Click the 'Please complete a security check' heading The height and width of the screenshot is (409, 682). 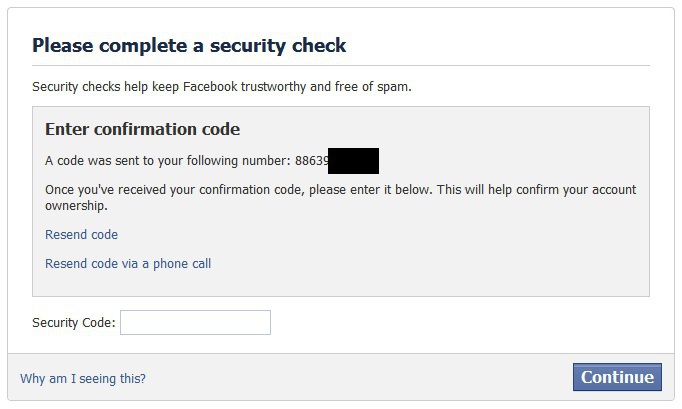click(x=189, y=45)
